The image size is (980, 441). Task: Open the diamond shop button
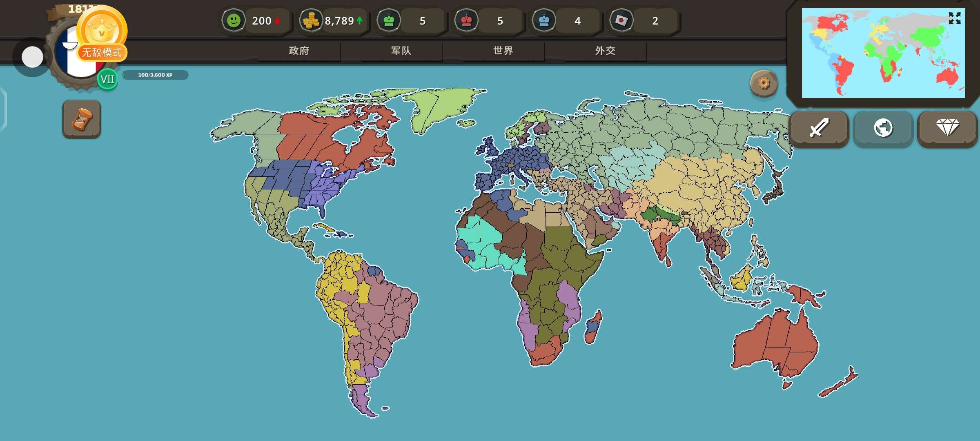947,128
